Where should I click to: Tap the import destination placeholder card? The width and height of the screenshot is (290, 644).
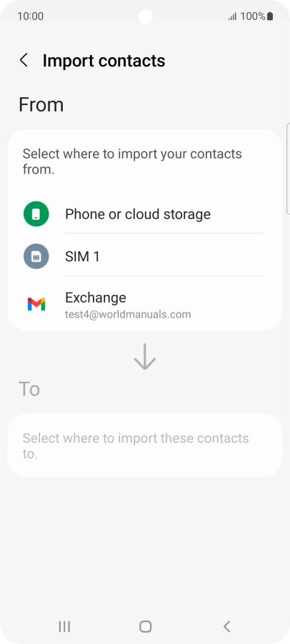144,446
